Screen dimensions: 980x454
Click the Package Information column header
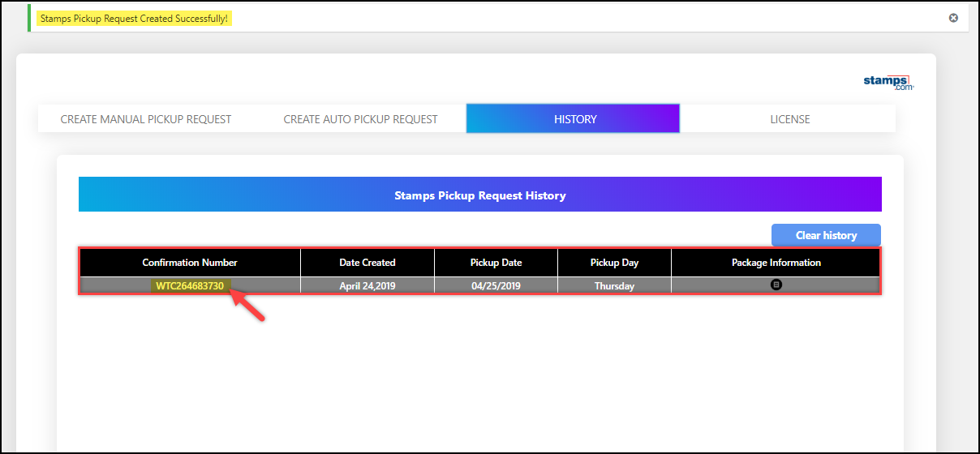click(x=776, y=263)
